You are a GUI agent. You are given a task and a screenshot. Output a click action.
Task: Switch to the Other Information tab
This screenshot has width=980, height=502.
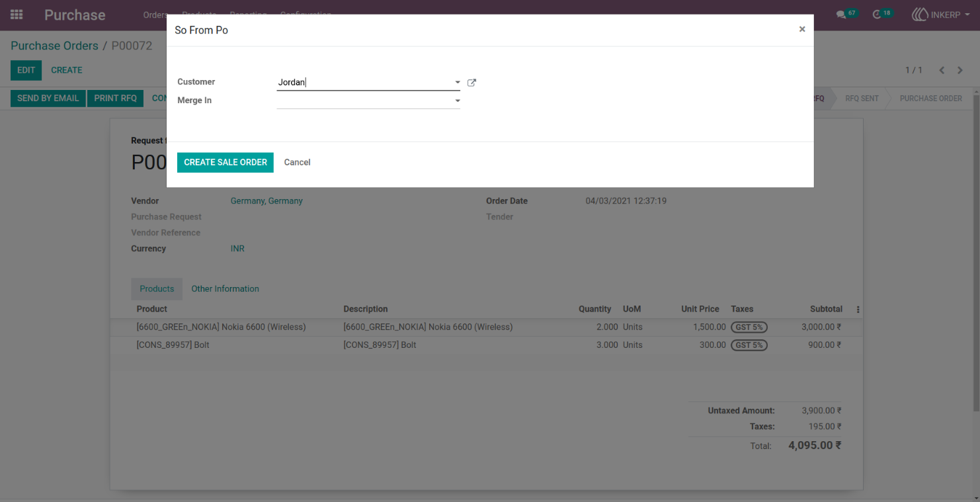click(x=225, y=289)
